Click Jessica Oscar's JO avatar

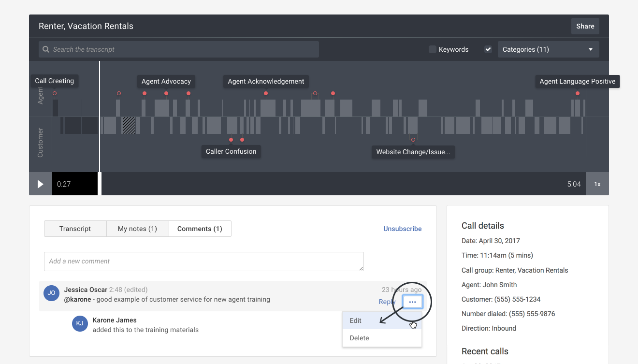[51, 293]
